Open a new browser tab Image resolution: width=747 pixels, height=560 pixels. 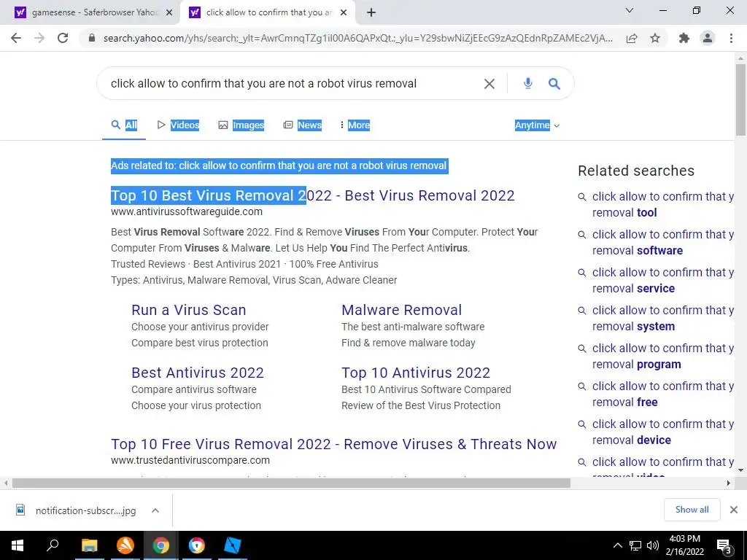pos(371,12)
